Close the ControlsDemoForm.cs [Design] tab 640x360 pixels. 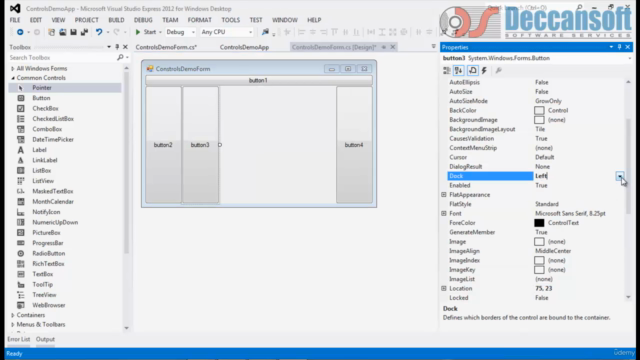click(x=393, y=47)
